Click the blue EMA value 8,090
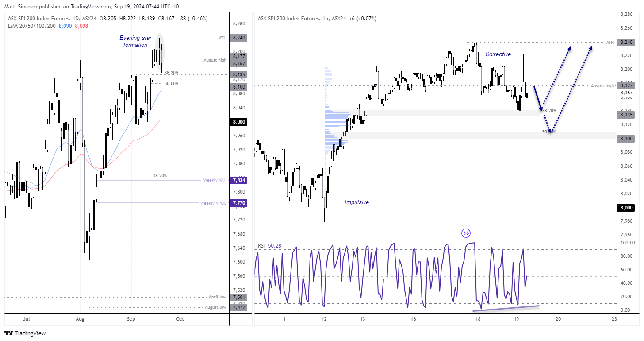644x341 pixels. point(65,26)
